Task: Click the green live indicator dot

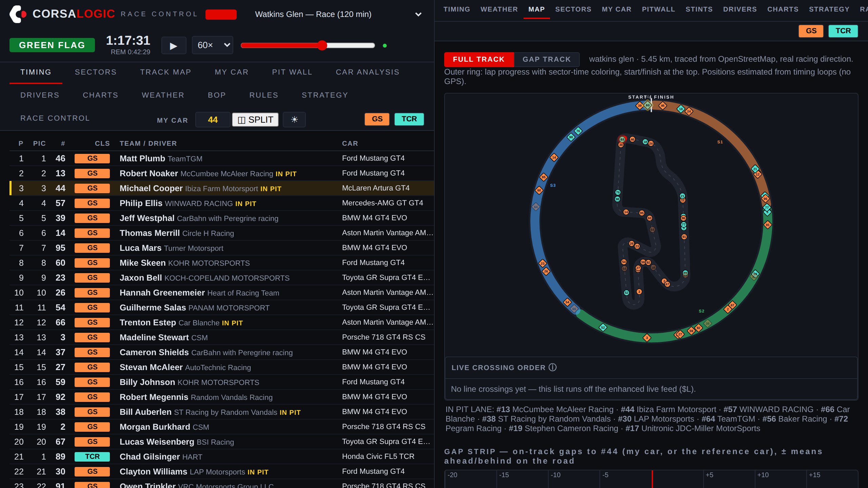Action: click(384, 45)
